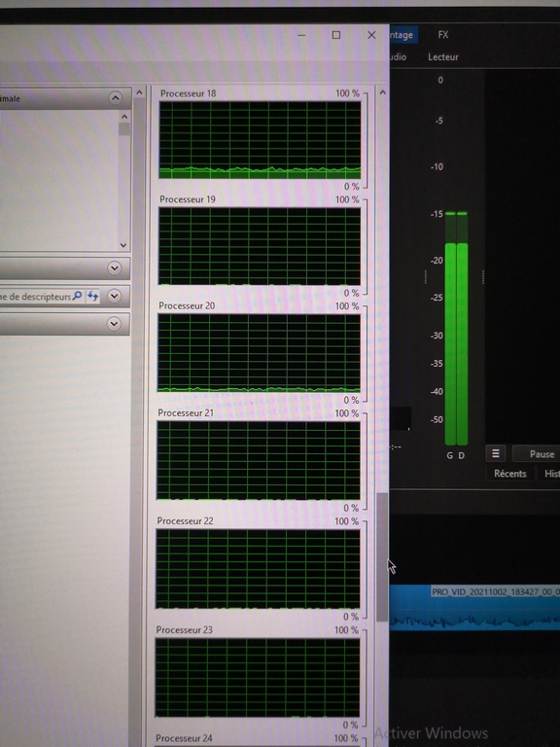Click the refresh arrows icon in descripteurs row
Viewport: 560px width, 747px height.
[x=93, y=297]
